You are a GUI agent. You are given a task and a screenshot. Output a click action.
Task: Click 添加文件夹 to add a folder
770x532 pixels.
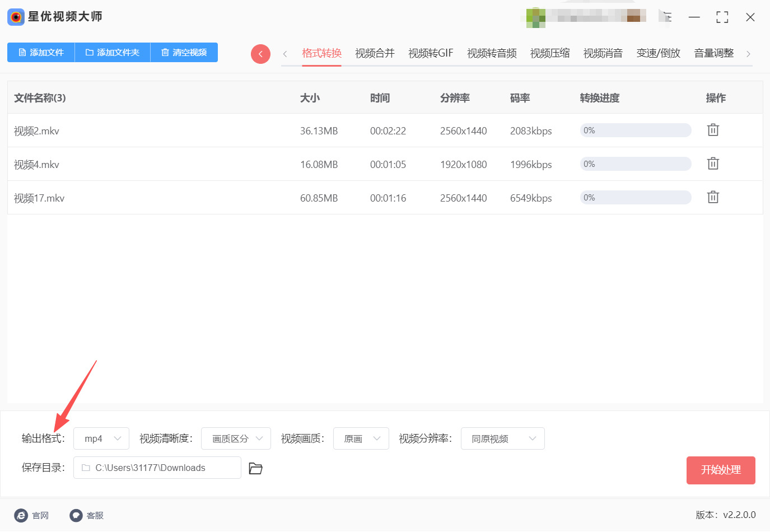click(113, 52)
